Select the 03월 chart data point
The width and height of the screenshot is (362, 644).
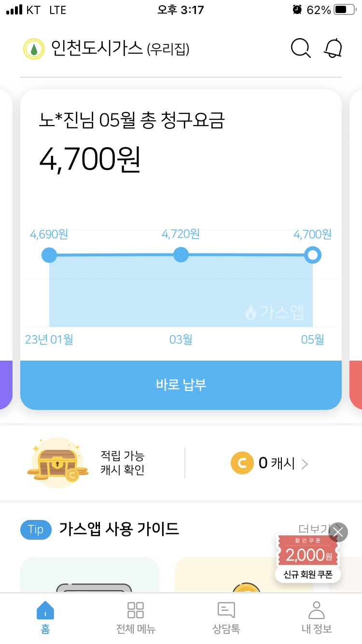[181, 254]
